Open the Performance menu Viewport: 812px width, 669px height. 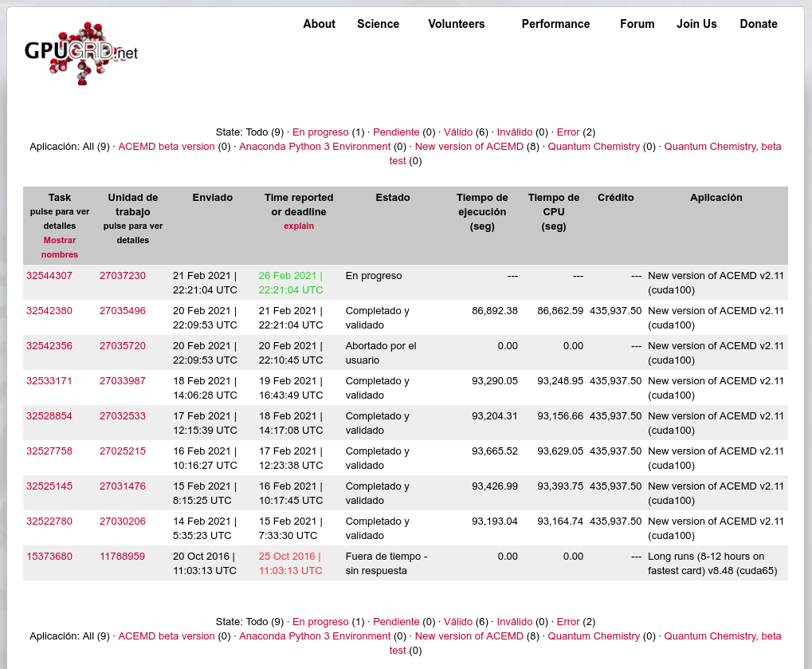click(x=555, y=24)
